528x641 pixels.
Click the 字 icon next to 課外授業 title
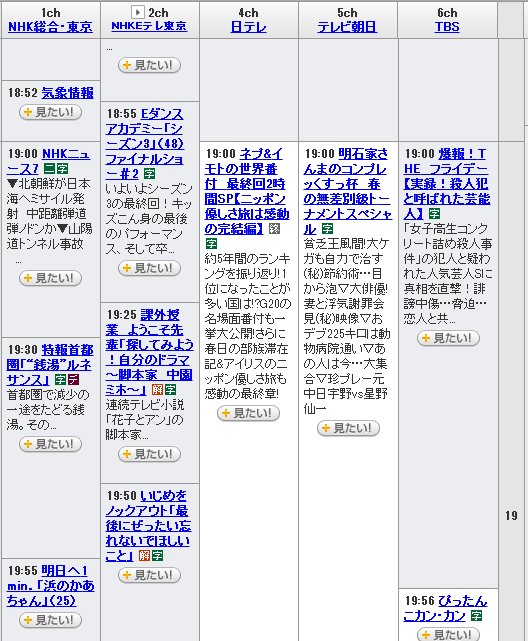tap(170, 390)
